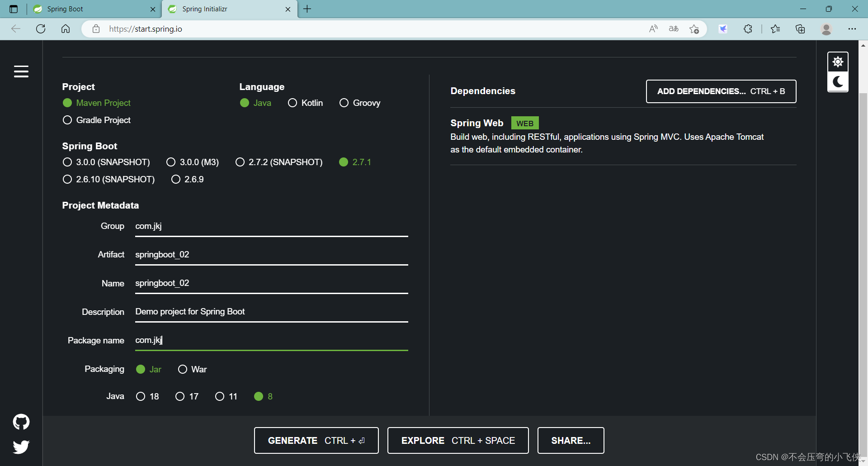
Task: Select Spring Boot 2.6.9
Action: (x=188, y=180)
